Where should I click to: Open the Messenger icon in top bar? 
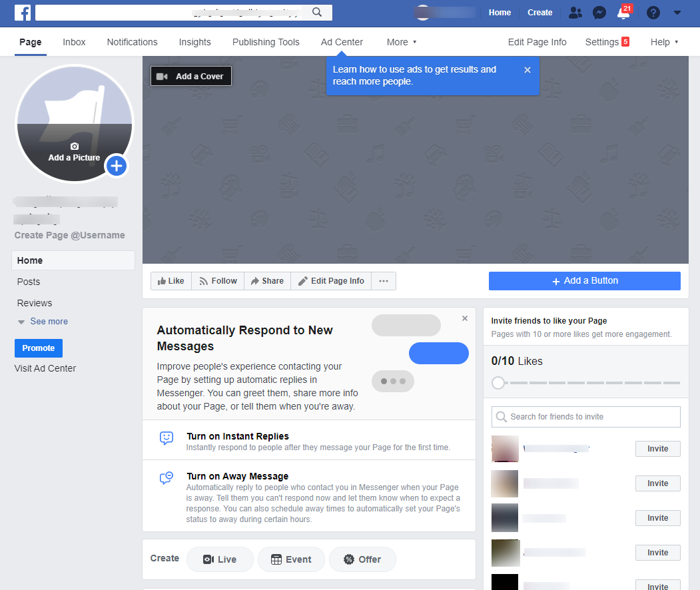coord(599,13)
